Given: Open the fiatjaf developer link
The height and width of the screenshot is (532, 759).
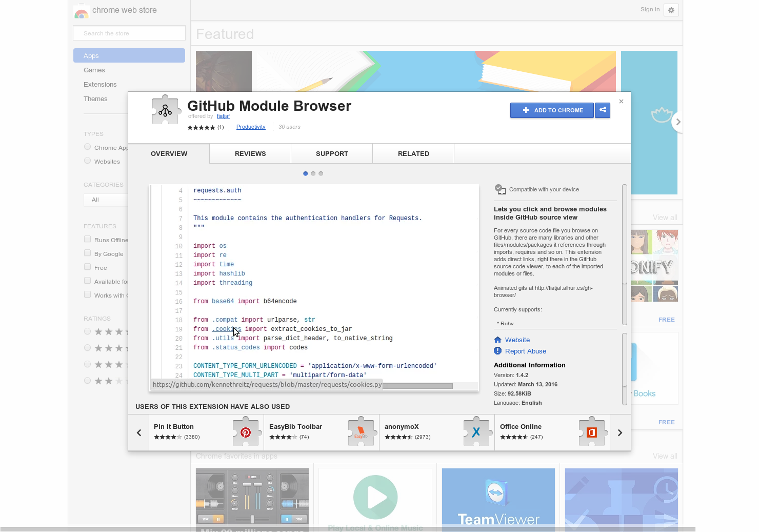Looking at the screenshot, I should pos(223,116).
